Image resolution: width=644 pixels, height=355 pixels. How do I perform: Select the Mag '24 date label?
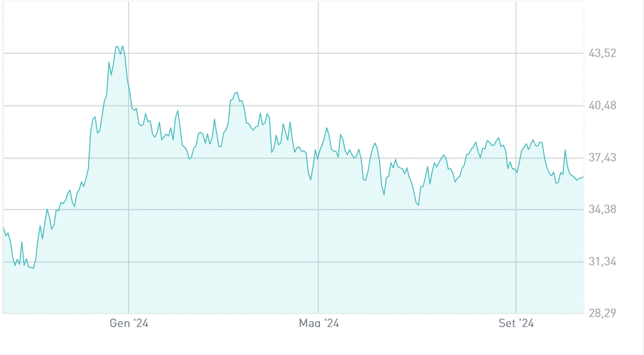319,324
